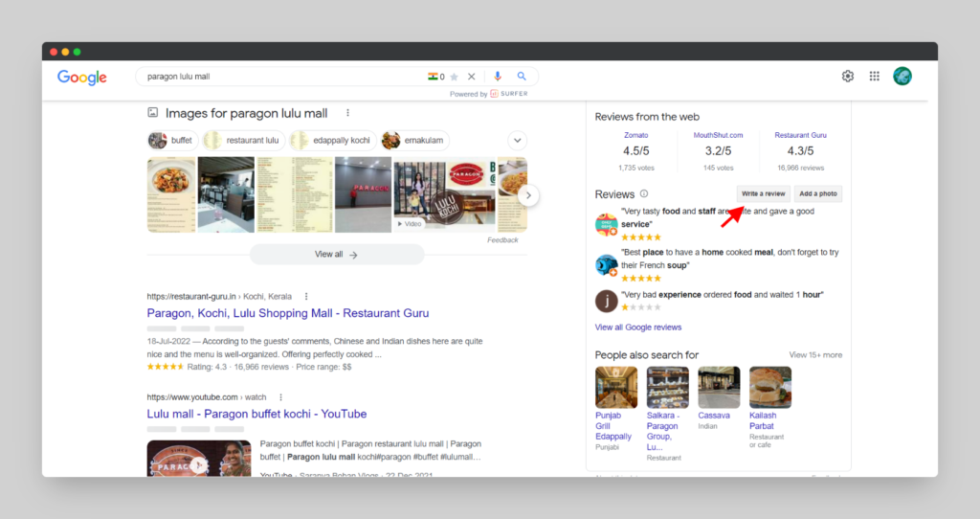Open the Lulu Kochi video thumbnail
Screen dimensions: 980x519
(444, 194)
